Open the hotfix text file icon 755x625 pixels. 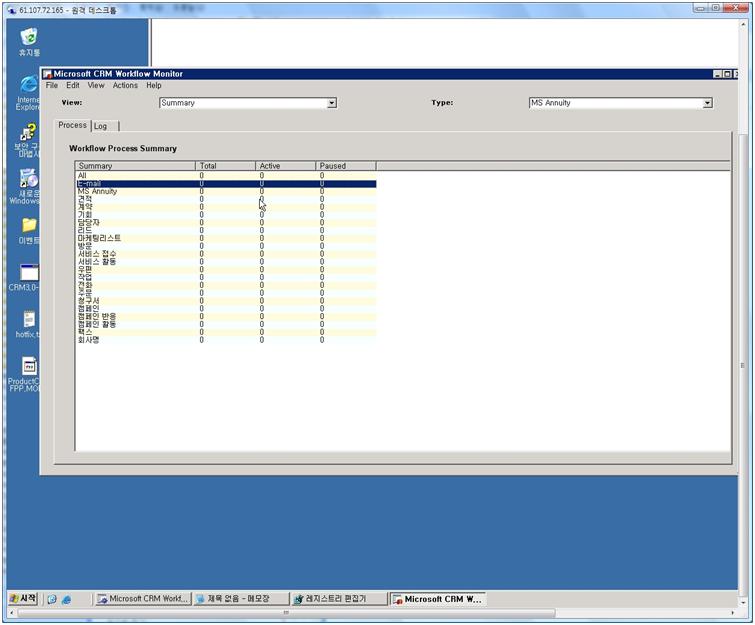(28, 324)
